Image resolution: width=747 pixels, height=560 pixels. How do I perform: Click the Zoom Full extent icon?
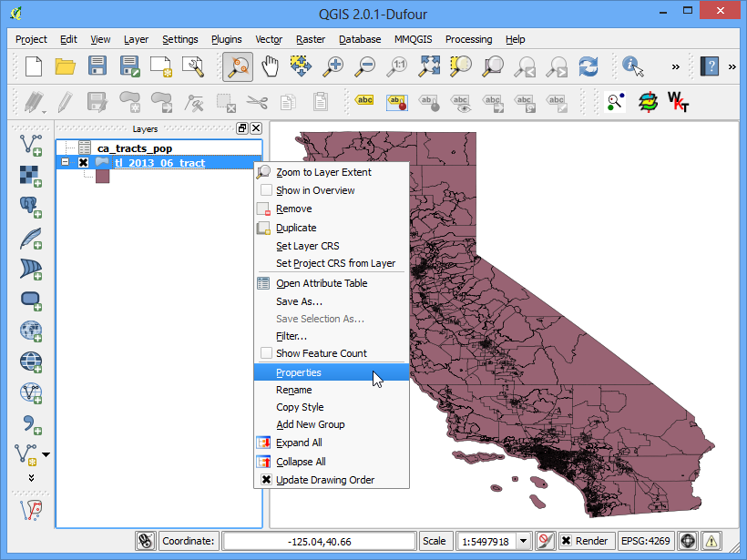[x=429, y=66]
